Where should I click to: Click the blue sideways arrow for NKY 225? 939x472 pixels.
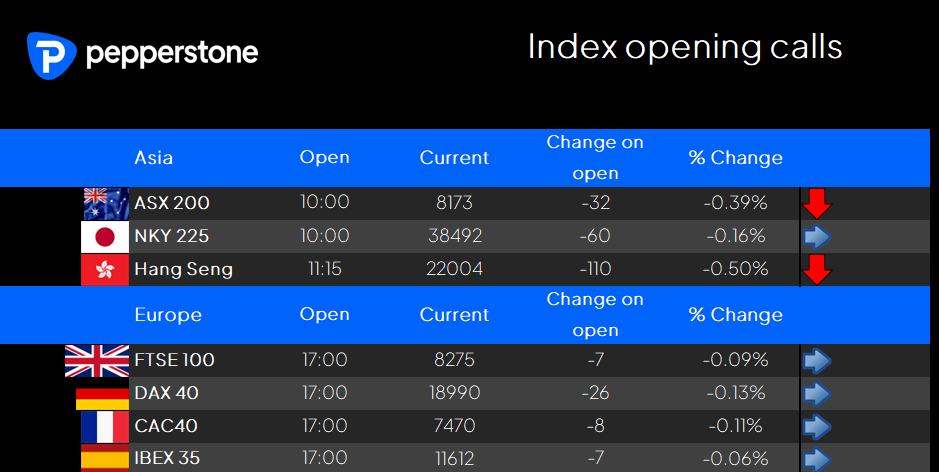tap(817, 237)
